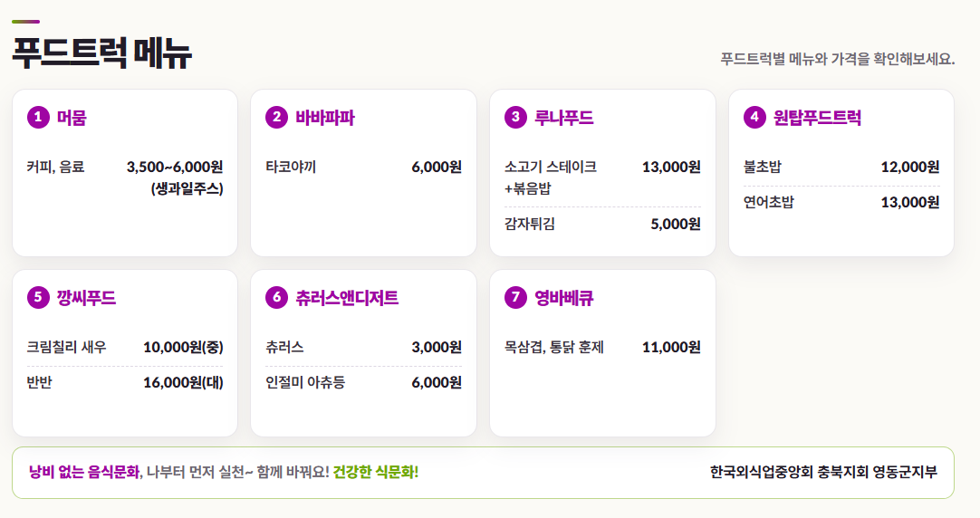Click the 루나푸드 heading
This screenshot has height=518, width=980.
pos(563,118)
